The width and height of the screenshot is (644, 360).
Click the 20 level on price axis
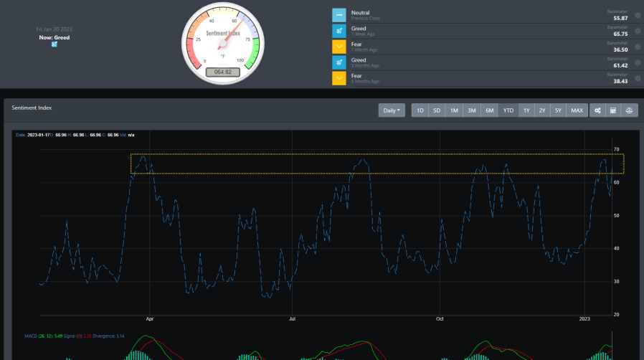click(616, 314)
